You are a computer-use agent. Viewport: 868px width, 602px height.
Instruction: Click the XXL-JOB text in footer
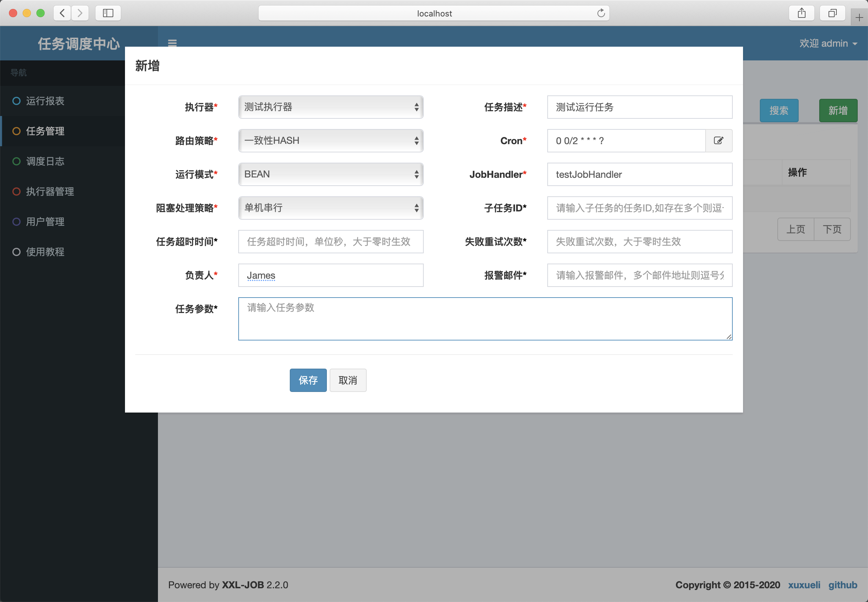(x=243, y=585)
